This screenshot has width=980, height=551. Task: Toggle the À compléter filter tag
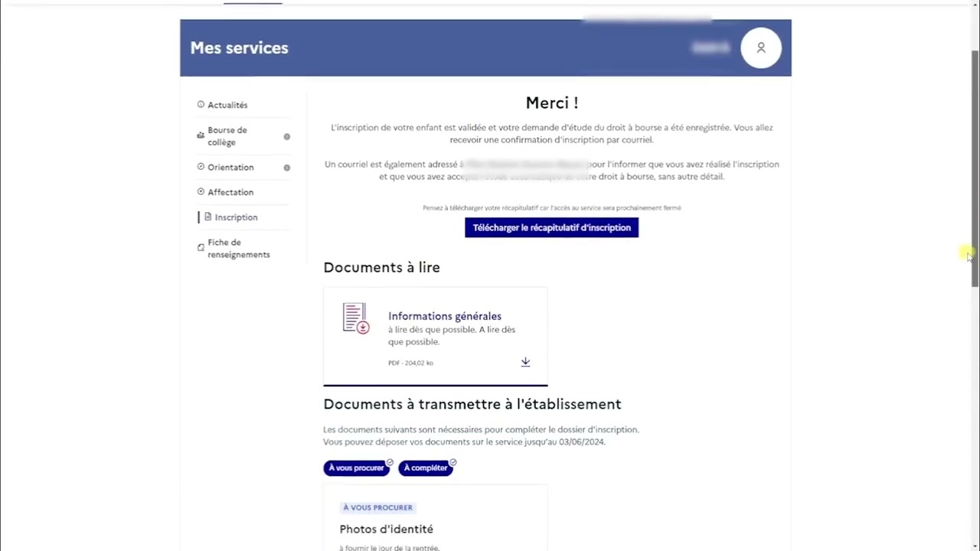(426, 468)
